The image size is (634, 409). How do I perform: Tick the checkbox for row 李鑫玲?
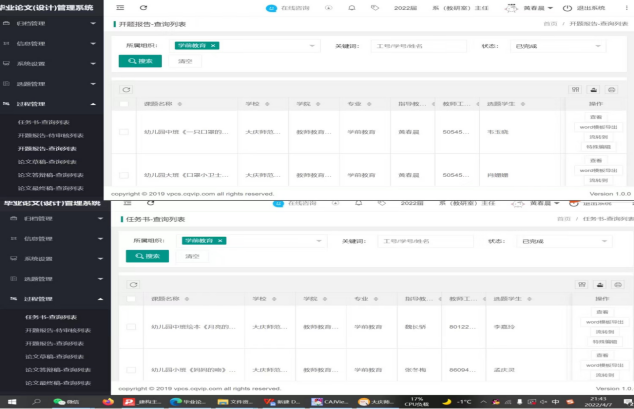point(124,327)
